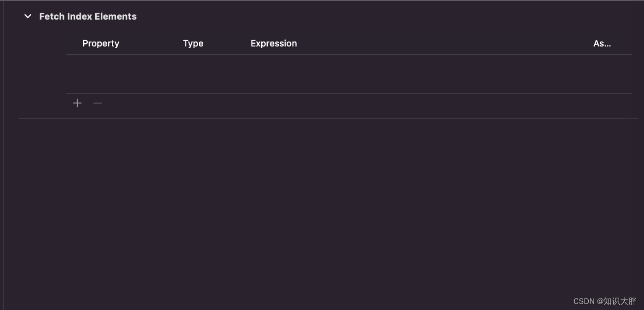Screen dimensions: 644x310
Task: Click empty space under Property column
Action: [120, 74]
